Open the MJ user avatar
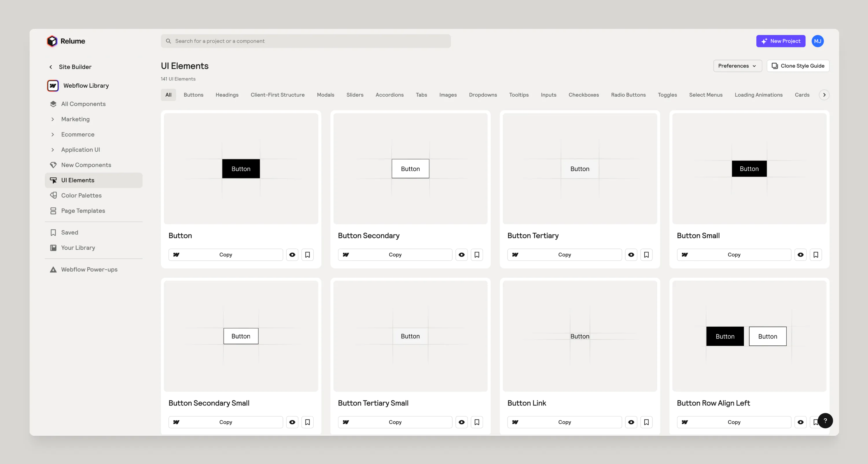The image size is (868, 464). click(x=817, y=41)
